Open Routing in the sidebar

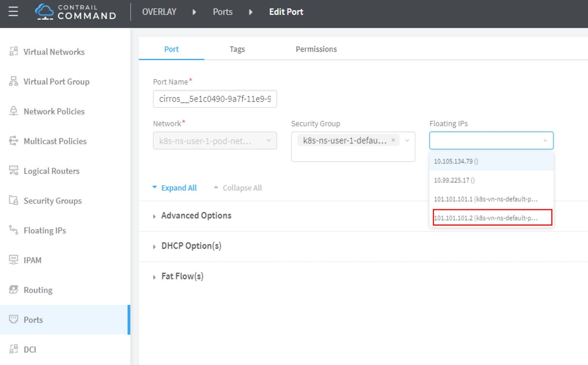pyautogui.click(x=38, y=290)
